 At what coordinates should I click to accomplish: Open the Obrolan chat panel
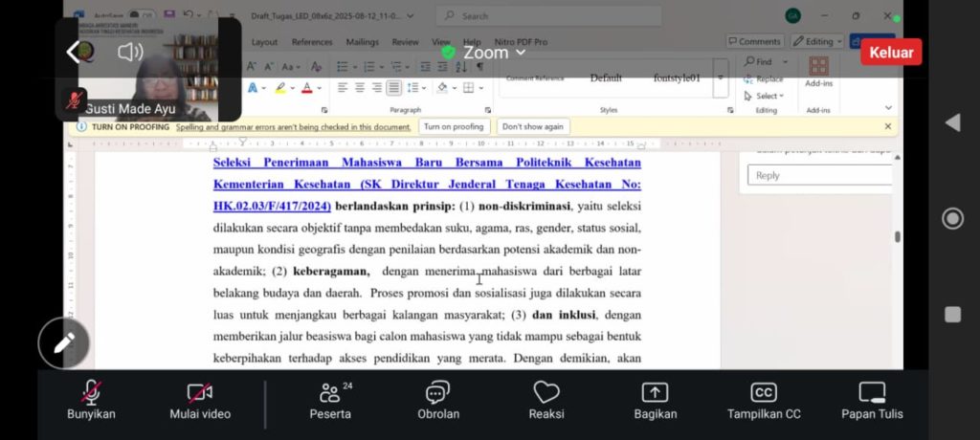438,401
